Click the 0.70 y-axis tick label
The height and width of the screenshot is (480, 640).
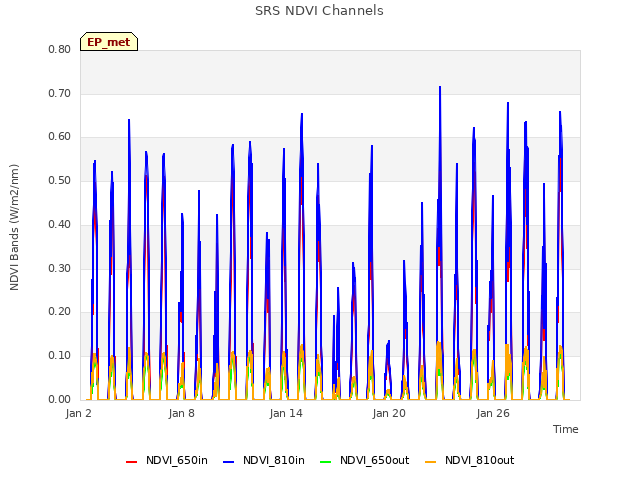[60, 93]
